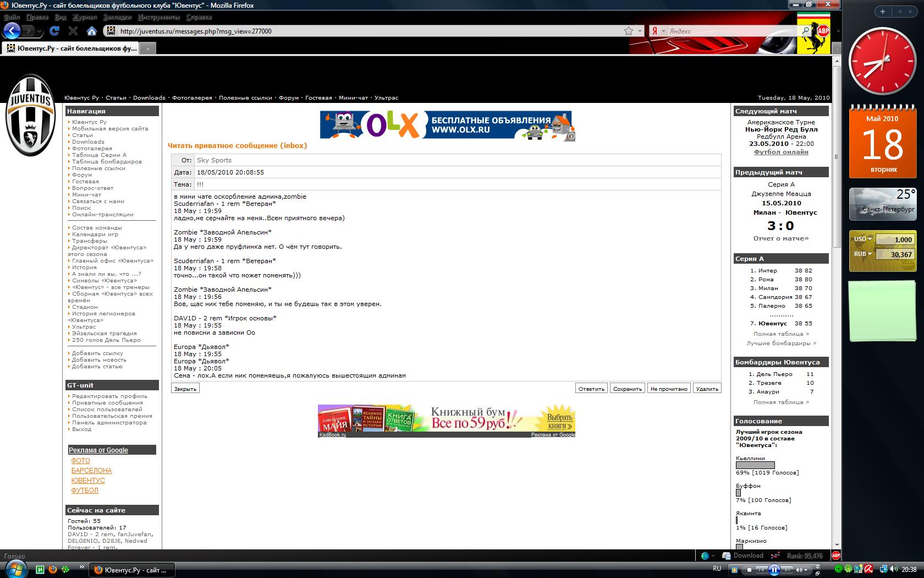Click the БАРСЕЛОНА Google ad link
Screen dimensions: 924x578
click(91, 471)
